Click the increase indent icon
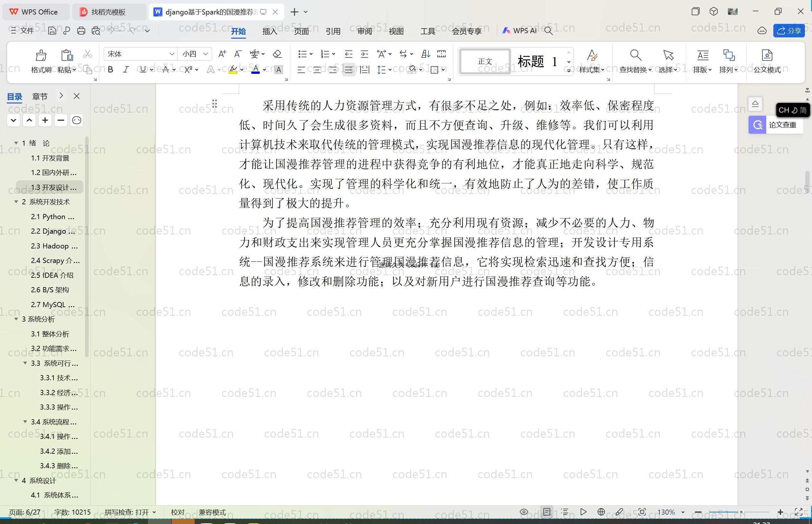The width and height of the screenshot is (812, 524). pyautogui.click(x=364, y=54)
